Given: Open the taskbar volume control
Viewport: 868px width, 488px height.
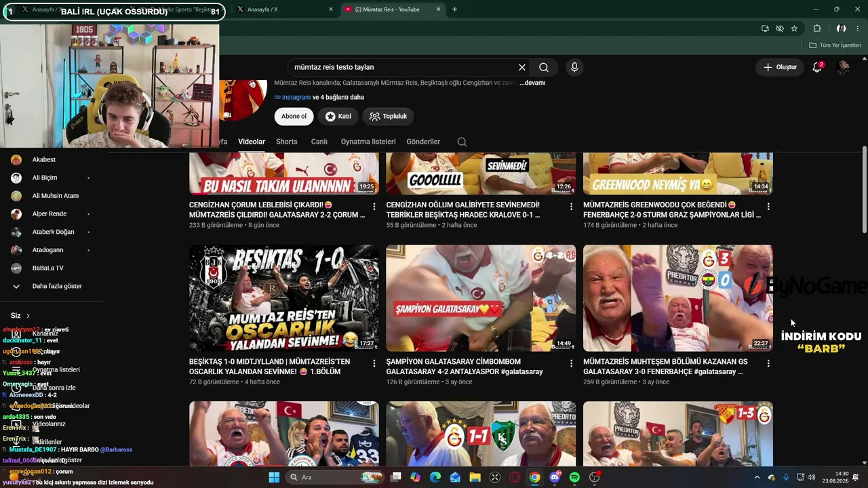Looking at the screenshot, I should (x=812, y=477).
